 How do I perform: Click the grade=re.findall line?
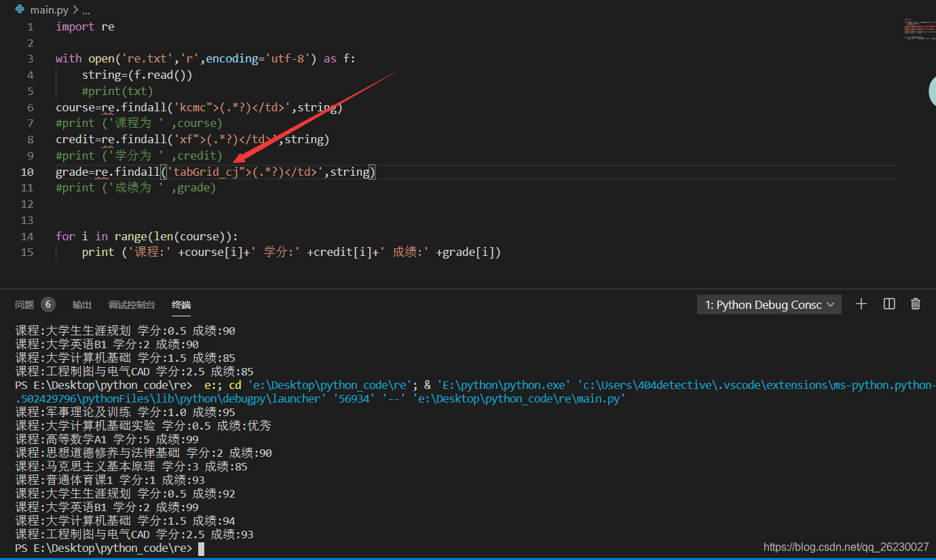(215, 172)
